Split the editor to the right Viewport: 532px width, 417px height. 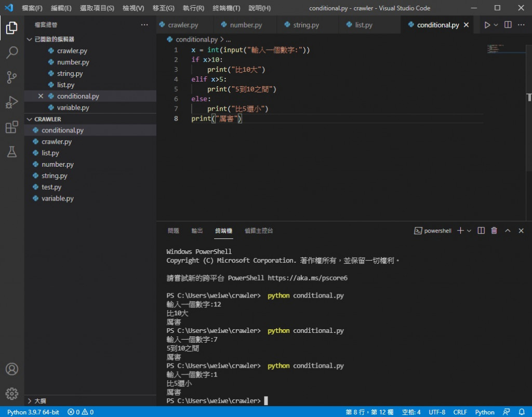point(508,25)
